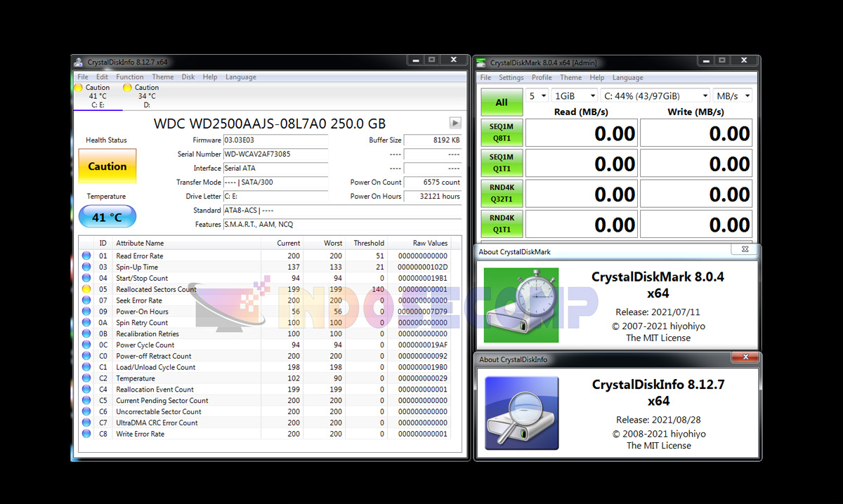Select the first Caution drive status icon

[79, 87]
